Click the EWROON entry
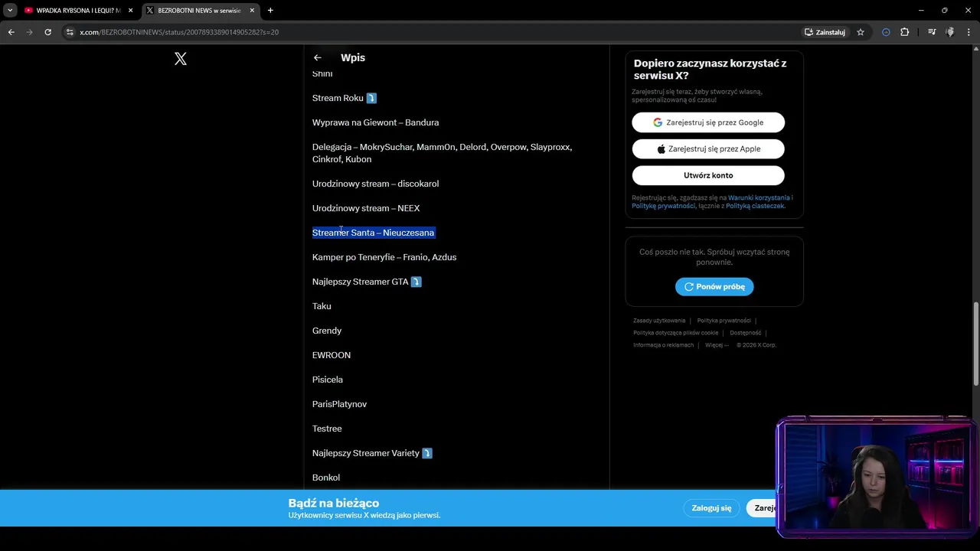The width and height of the screenshot is (980, 551). 332,355
